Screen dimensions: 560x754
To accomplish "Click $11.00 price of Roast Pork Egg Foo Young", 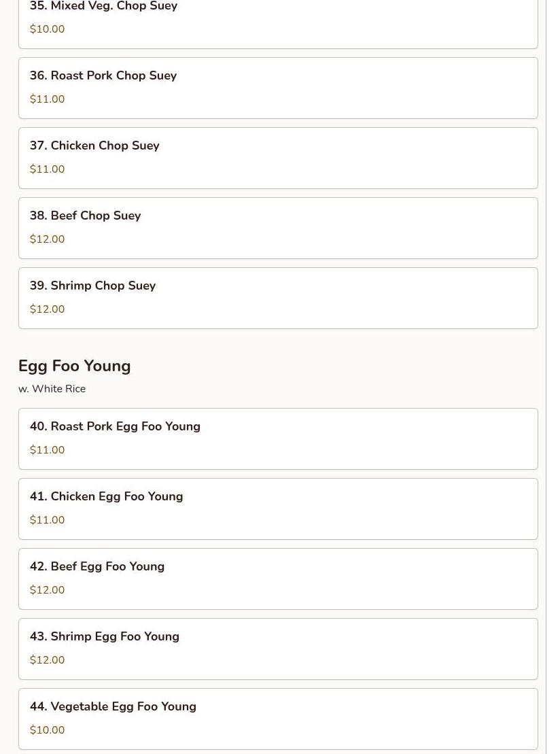I will pos(48,450).
